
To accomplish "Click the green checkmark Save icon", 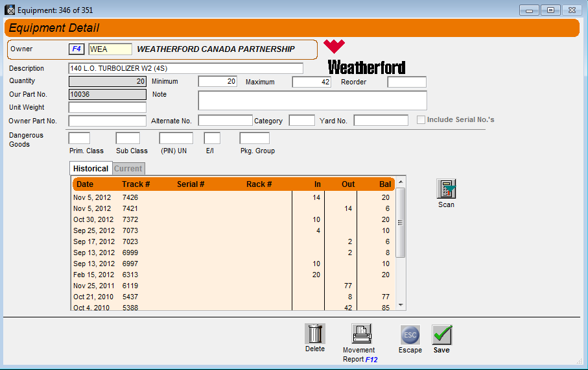I will pos(441,335).
